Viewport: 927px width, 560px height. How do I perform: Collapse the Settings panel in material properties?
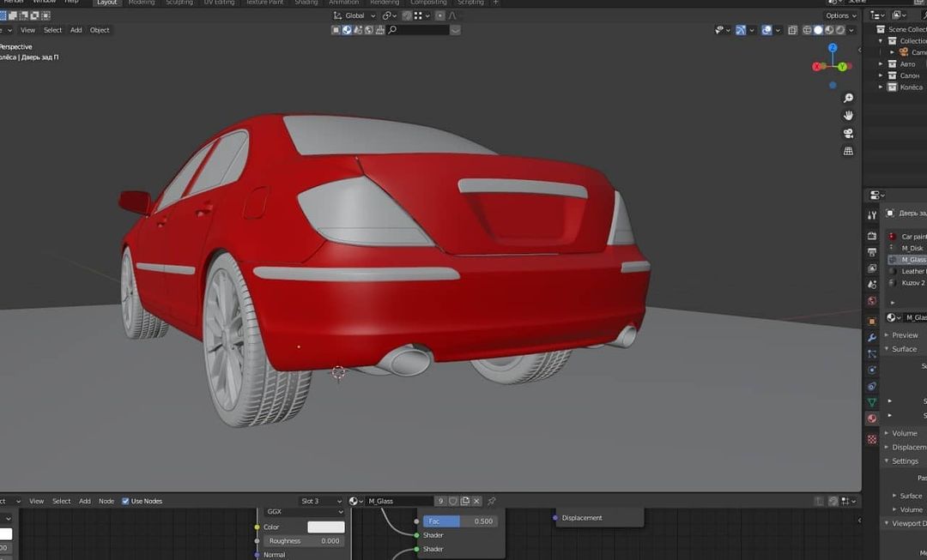pos(905,461)
